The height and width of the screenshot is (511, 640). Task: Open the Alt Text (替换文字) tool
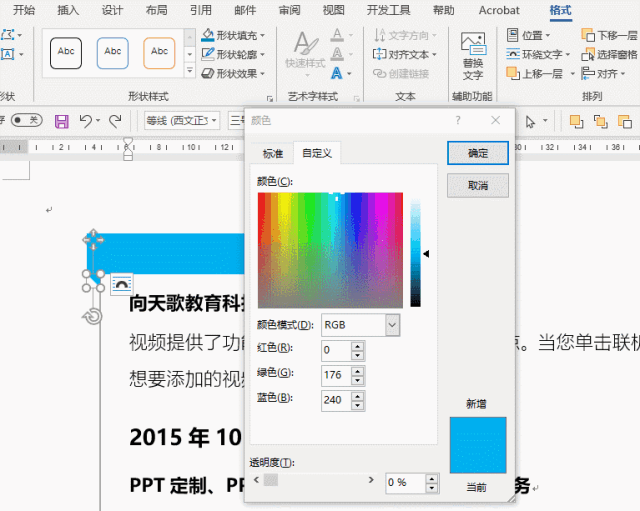pos(473,56)
